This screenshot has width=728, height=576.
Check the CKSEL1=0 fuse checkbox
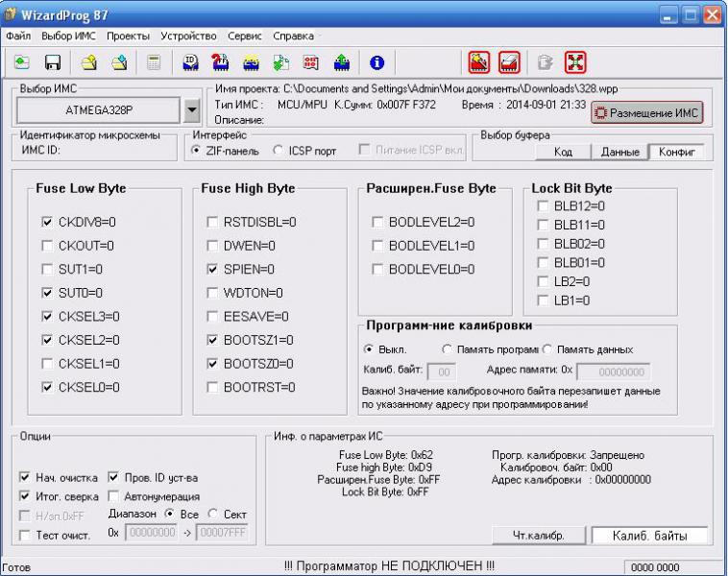click(47, 364)
